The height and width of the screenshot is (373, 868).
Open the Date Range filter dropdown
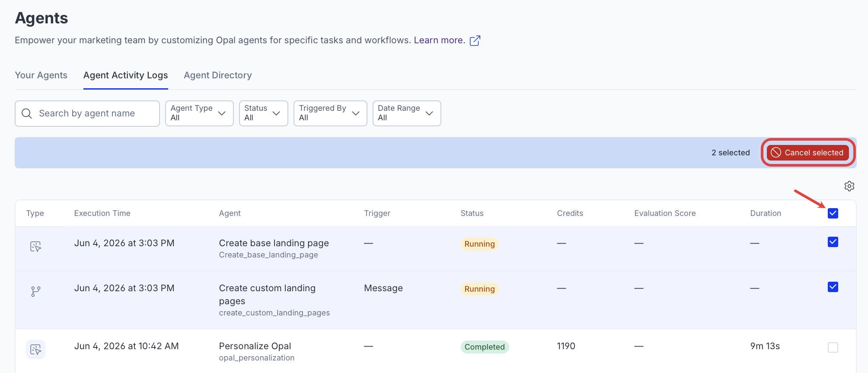coord(407,113)
